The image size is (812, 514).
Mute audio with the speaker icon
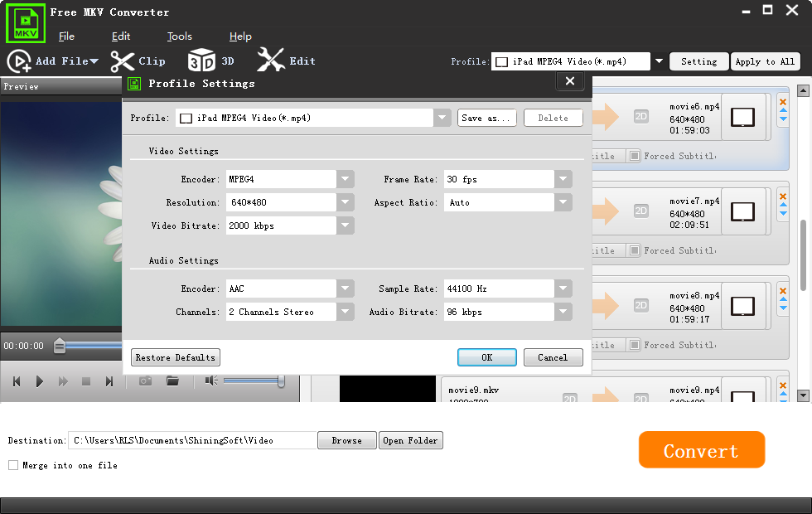coord(211,381)
